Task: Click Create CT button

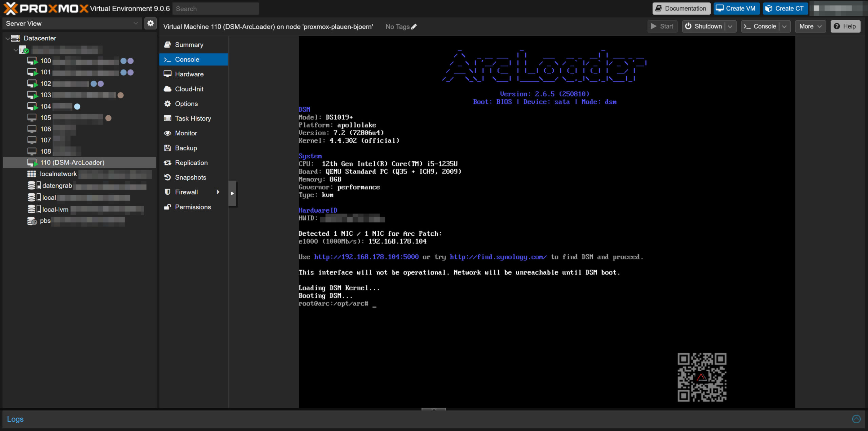Action: pyautogui.click(x=785, y=8)
